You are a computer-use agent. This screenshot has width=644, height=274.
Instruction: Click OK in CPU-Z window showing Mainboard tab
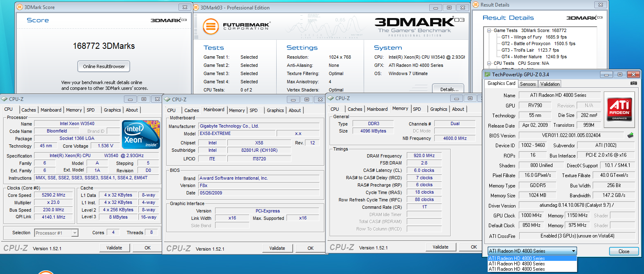[x=310, y=248]
